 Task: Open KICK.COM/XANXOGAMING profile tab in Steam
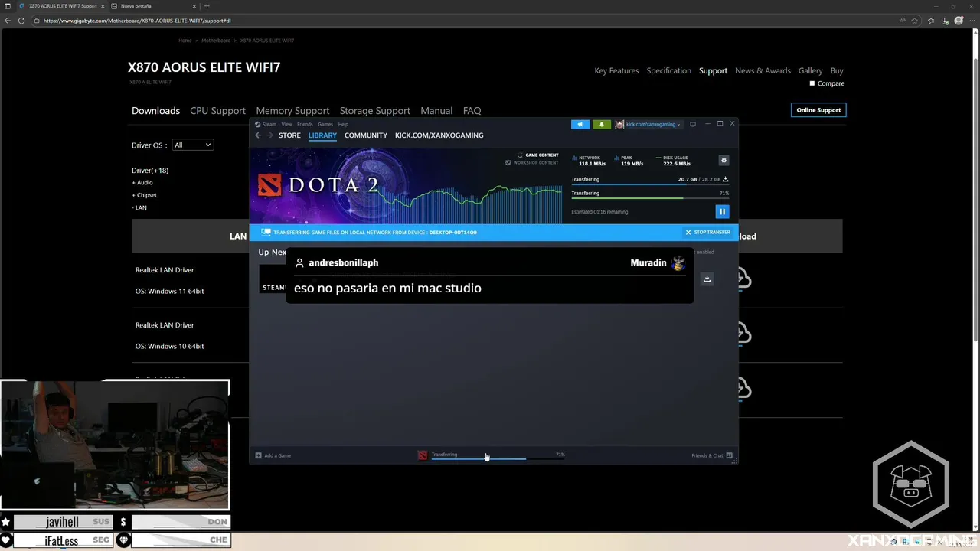point(439,135)
